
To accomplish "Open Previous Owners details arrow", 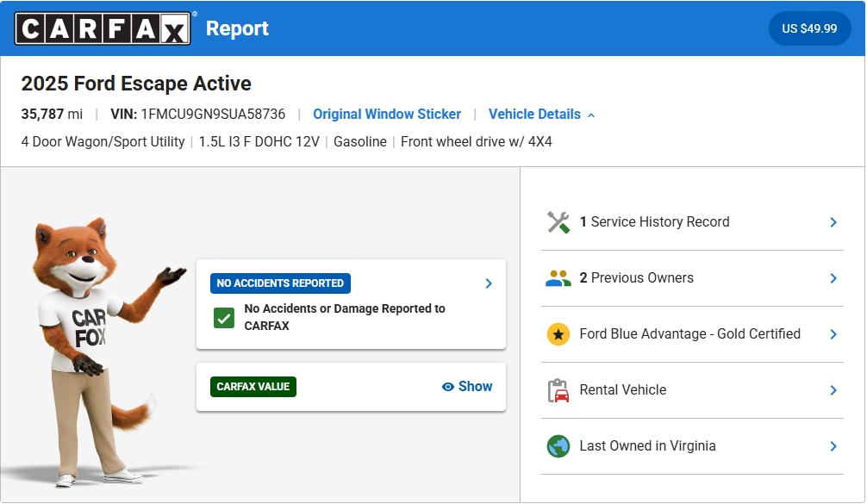I will click(x=833, y=278).
